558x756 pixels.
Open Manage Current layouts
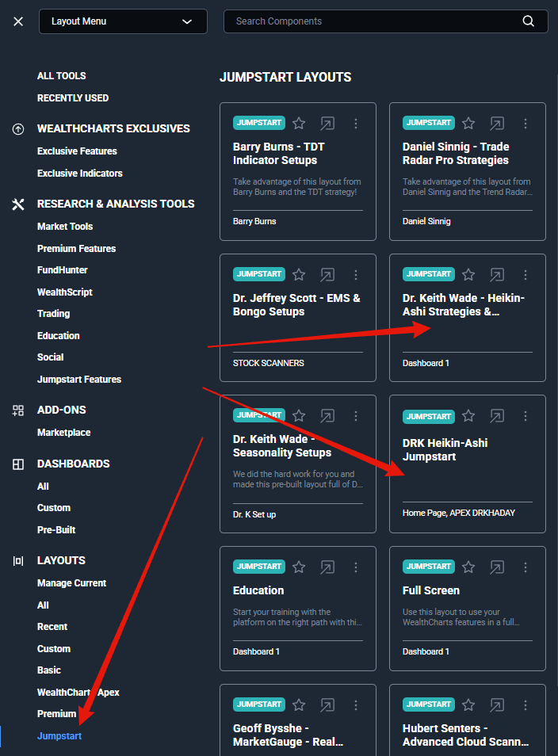pyautogui.click(x=72, y=583)
